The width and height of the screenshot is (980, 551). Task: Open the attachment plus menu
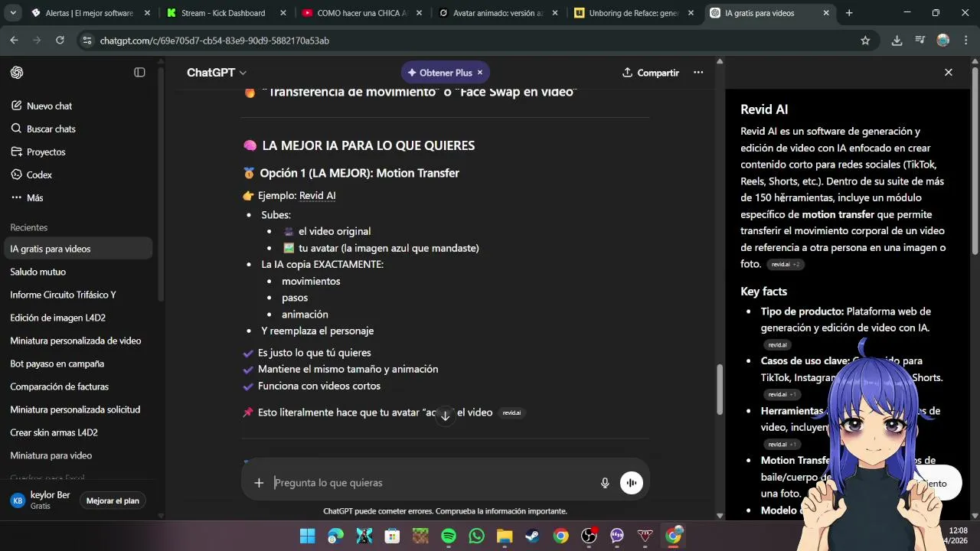pyautogui.click(x=259, y=483)
